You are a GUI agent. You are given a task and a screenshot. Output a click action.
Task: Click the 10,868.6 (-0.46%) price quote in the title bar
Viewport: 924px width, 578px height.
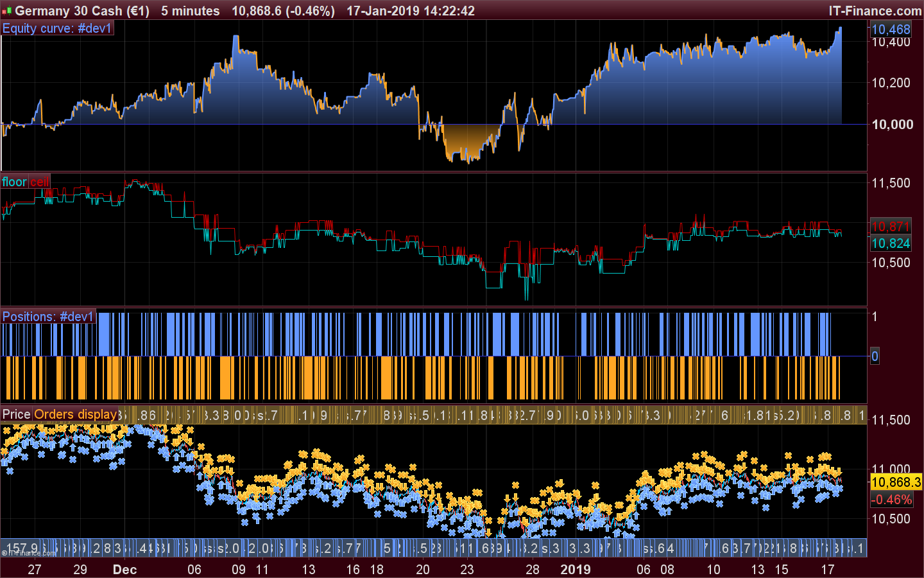tap(283, 11)
